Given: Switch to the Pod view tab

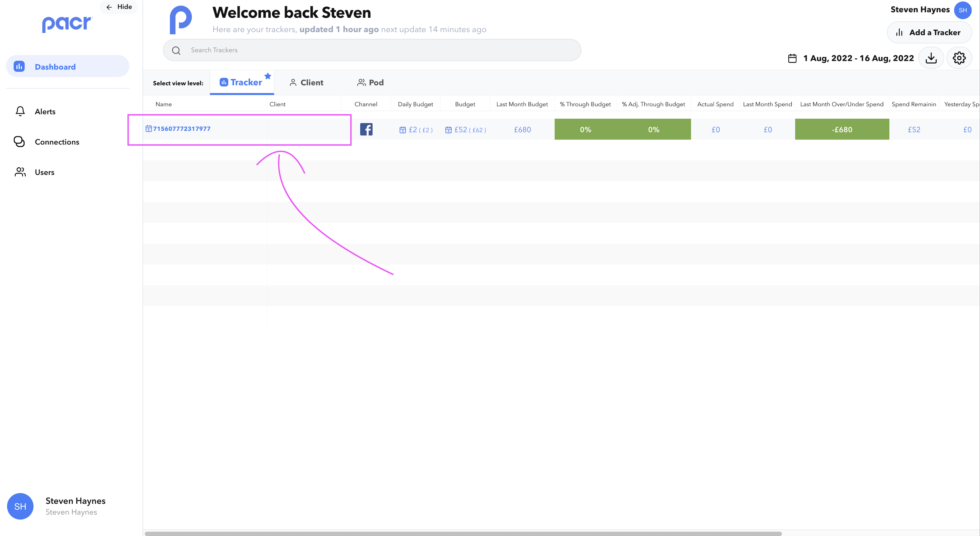Looking at the screenshot, I should click(370, 83).
